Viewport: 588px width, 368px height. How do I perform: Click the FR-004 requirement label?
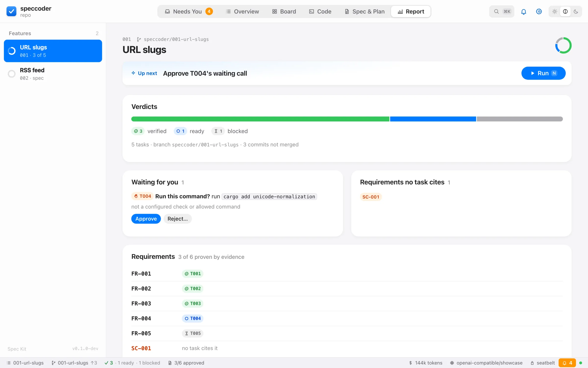141,318
